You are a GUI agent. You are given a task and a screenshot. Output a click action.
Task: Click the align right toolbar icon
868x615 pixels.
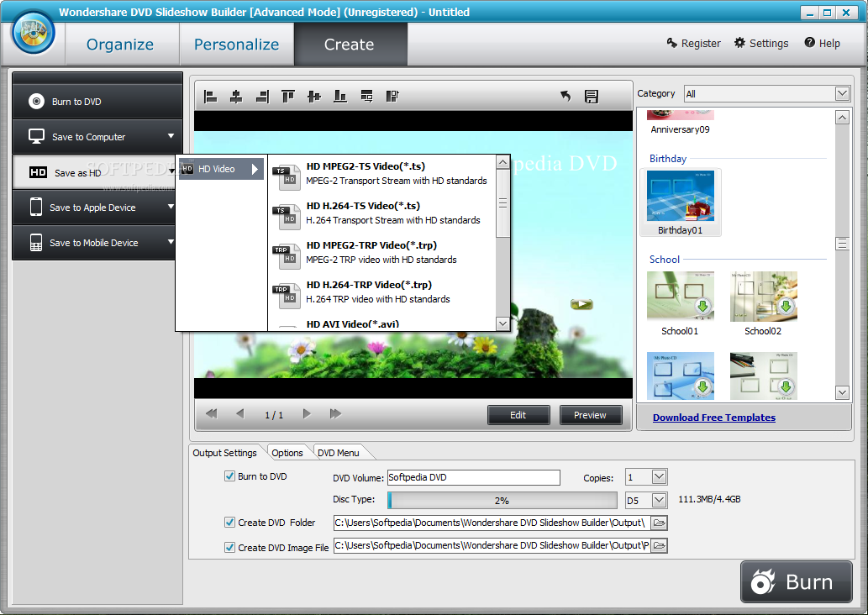point(262,97)
